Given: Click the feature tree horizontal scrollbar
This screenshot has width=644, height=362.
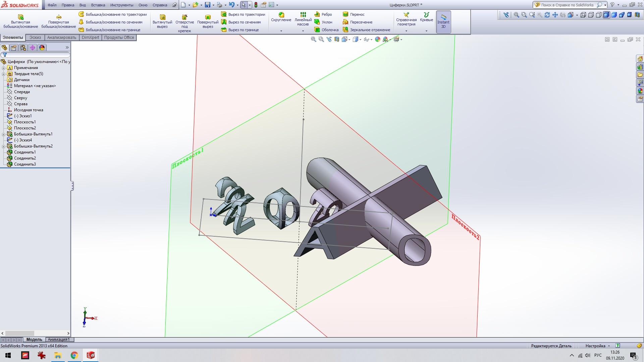Looking at the screenshot, I should pyautogui.click(x=35, y=333).
